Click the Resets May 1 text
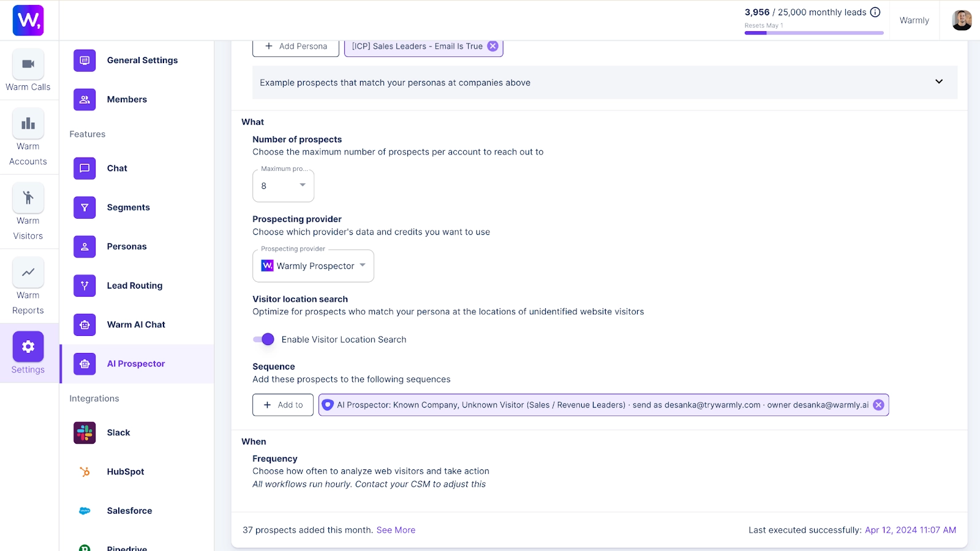 click(764, 26)
